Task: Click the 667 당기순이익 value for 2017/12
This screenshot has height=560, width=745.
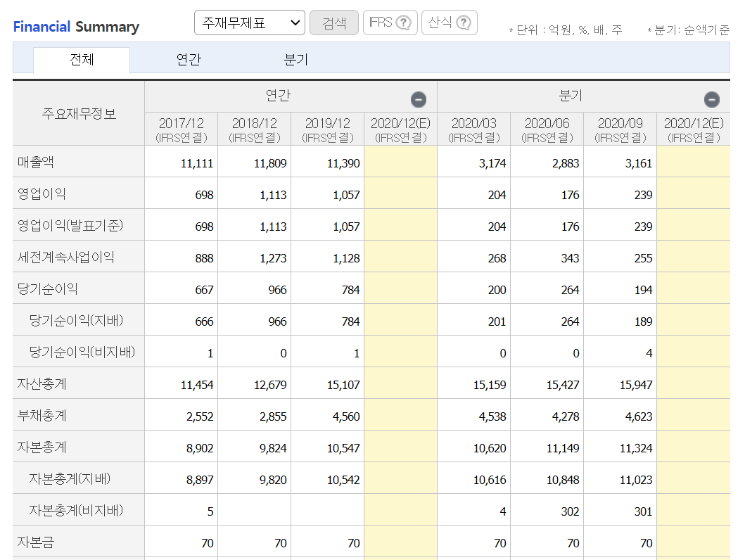Action: (204, 291)
